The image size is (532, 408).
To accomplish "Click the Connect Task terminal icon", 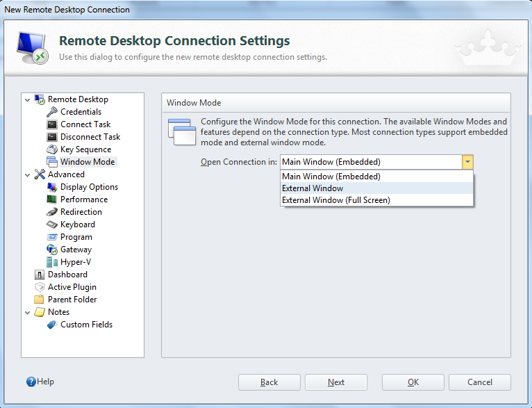I will (x=52, y=124).
